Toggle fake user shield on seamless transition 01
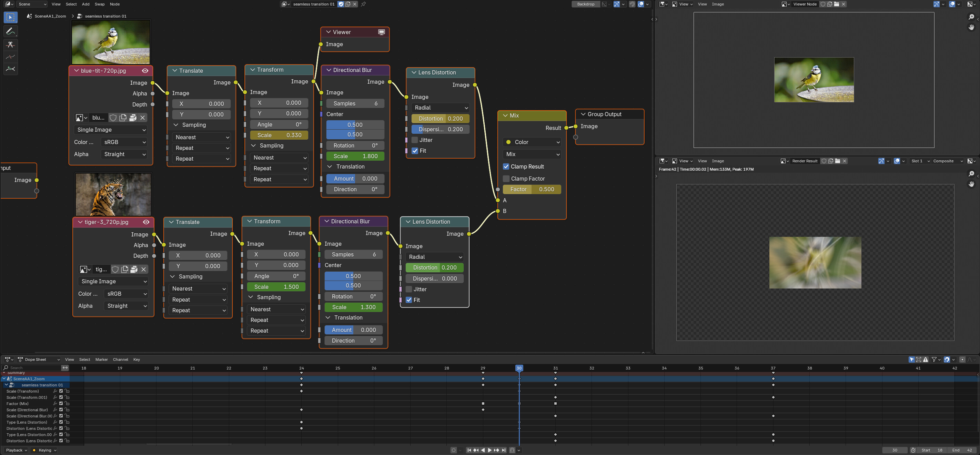Image resolution: width=980 pixels, height=455 pixels. [x=341, y=4]
